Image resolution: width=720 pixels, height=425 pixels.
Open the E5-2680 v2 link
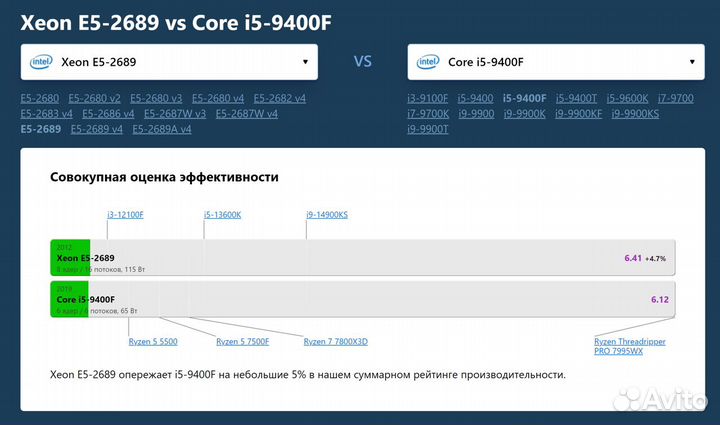(94, 98)
